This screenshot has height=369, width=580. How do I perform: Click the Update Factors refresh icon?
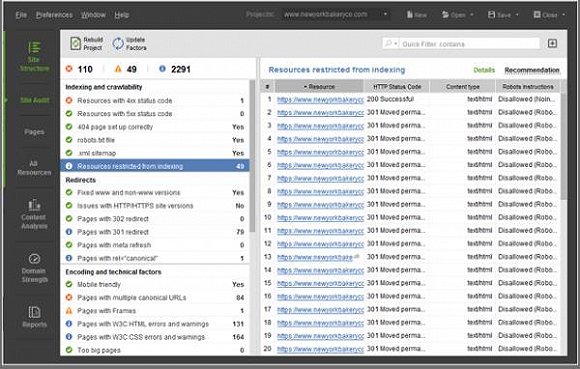(118, 44)
